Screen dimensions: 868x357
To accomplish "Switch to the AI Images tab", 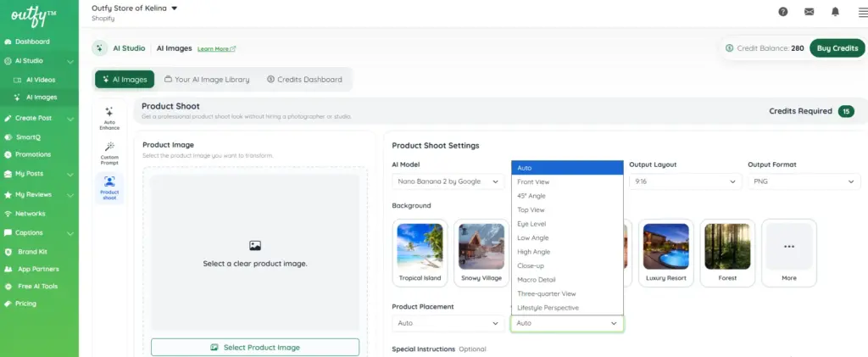I will (125, 79).
